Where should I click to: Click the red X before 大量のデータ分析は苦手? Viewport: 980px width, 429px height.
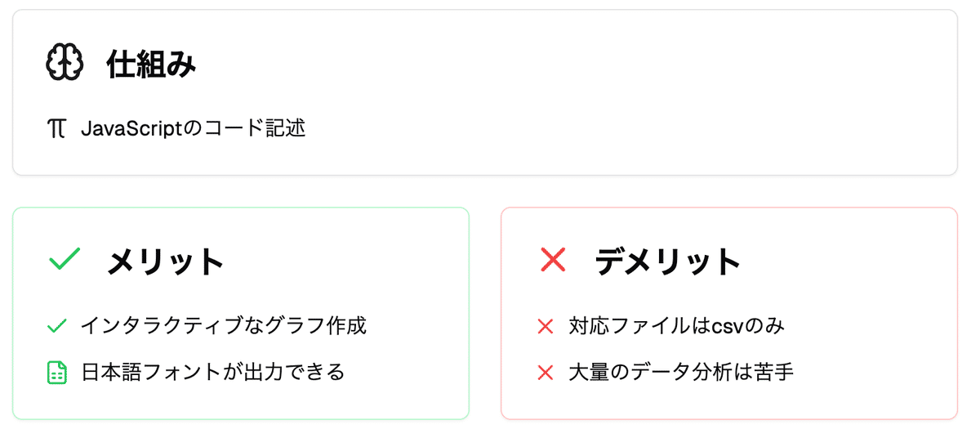(x=546, y=373)
